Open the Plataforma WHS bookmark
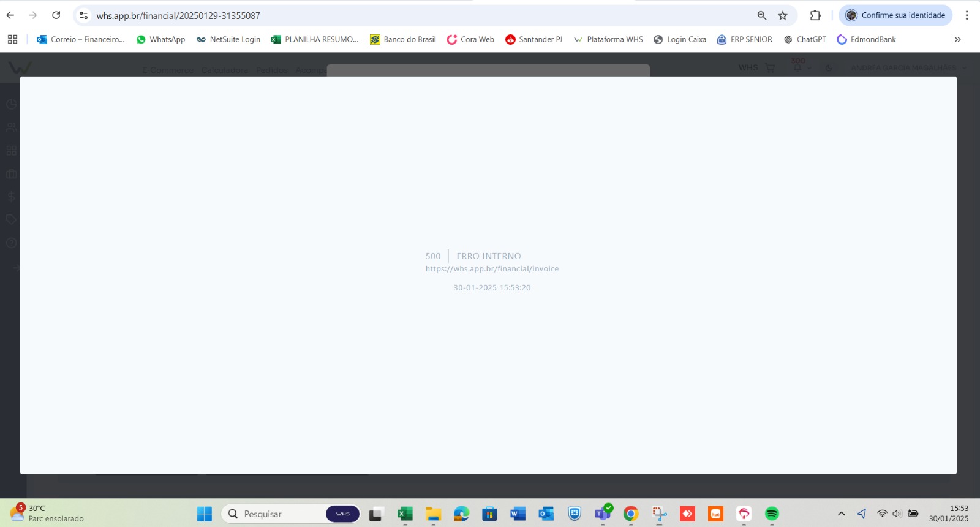Image resolution: width=980 pixels, height=527 pixels. coord(608,39)
